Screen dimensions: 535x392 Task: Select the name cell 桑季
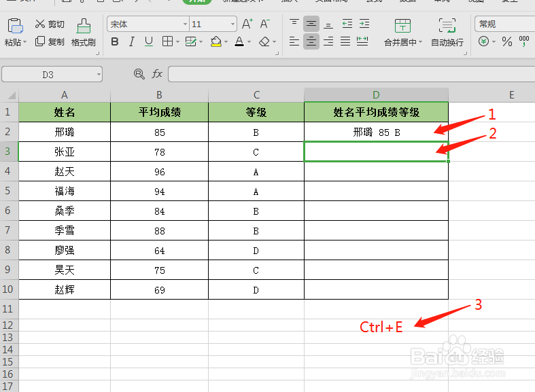[65, 211]
